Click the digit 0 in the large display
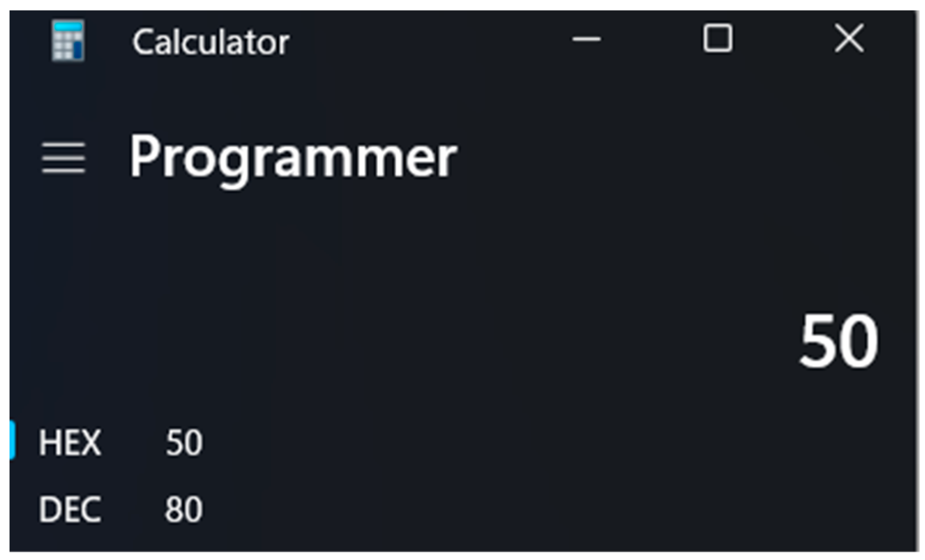925x560 pixels. point(859,340)
